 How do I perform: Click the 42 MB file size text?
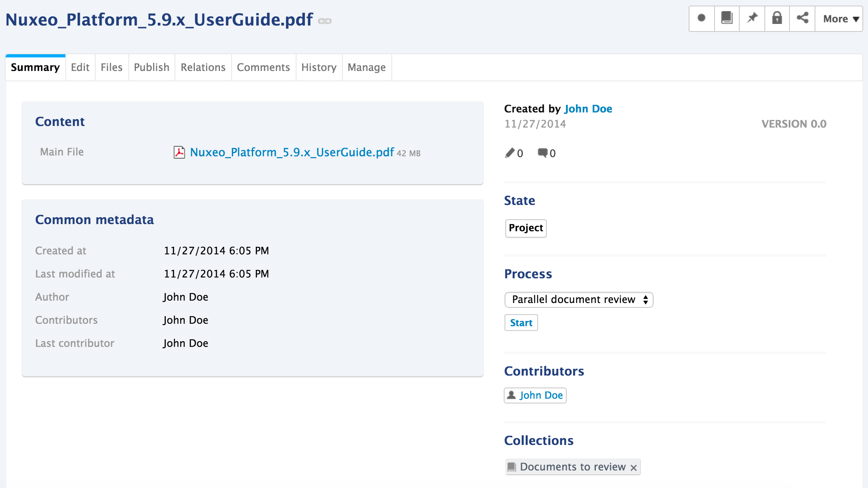click(408, 153)
